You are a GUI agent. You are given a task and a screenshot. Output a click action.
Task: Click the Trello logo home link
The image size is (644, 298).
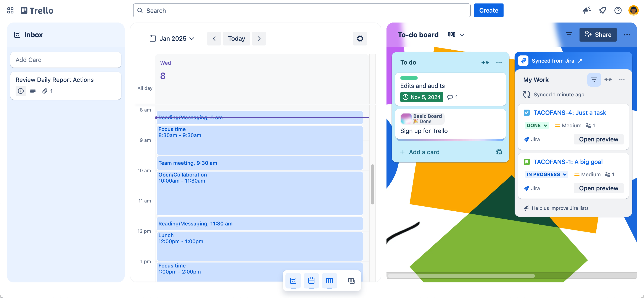coord(37,11)
